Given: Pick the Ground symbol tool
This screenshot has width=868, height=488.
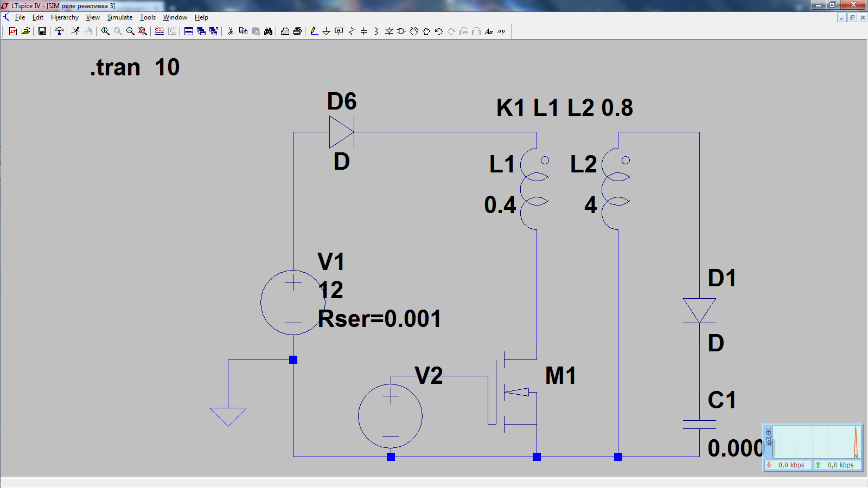Looking at the screenshot, I should (326, 31).
